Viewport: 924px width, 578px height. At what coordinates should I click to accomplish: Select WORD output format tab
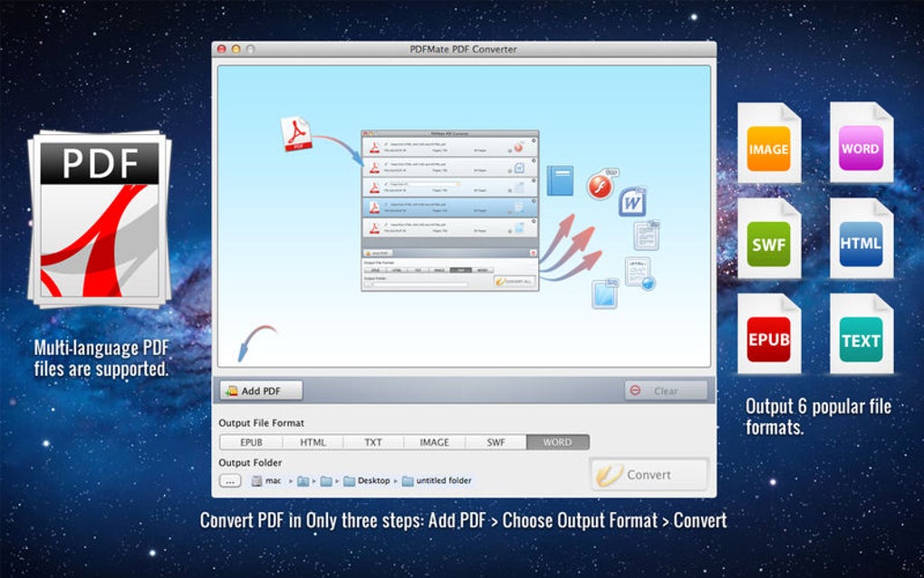click(x=557, y=442)
